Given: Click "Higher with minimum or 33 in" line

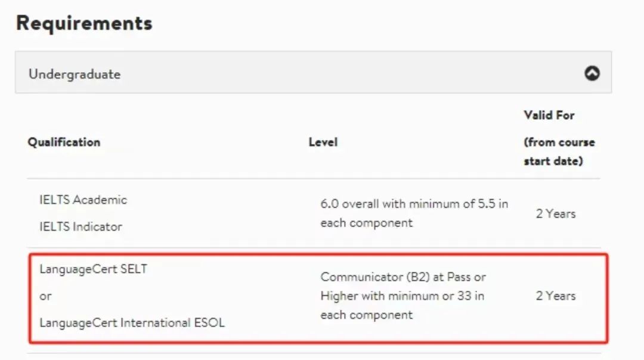Looking at the screenshot, I should [402, 296].
